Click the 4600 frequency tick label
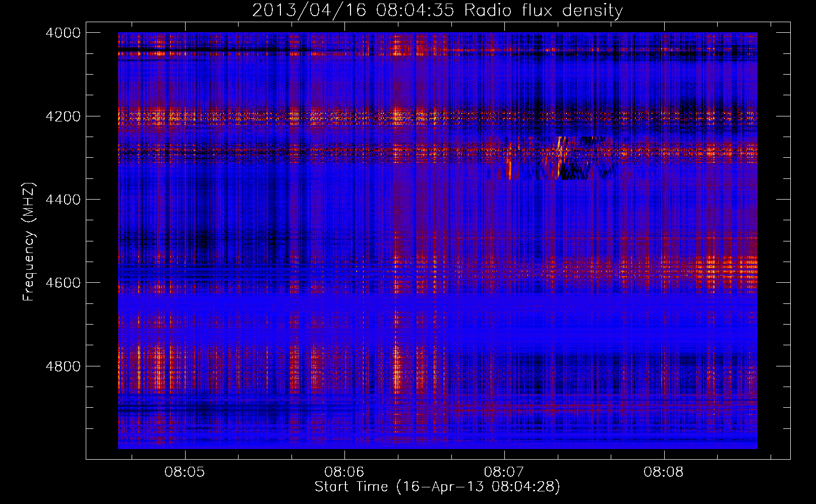The image size is (816, 504). pos(63,283)
